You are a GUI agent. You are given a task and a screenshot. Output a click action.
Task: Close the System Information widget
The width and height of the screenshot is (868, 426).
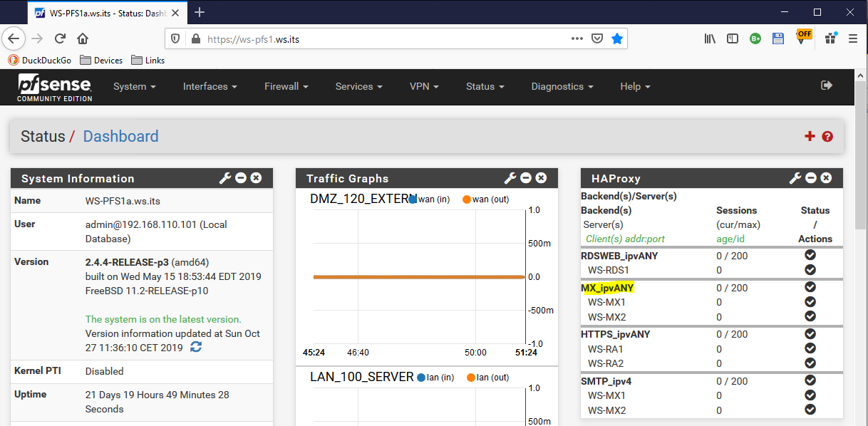coord(256,178)
